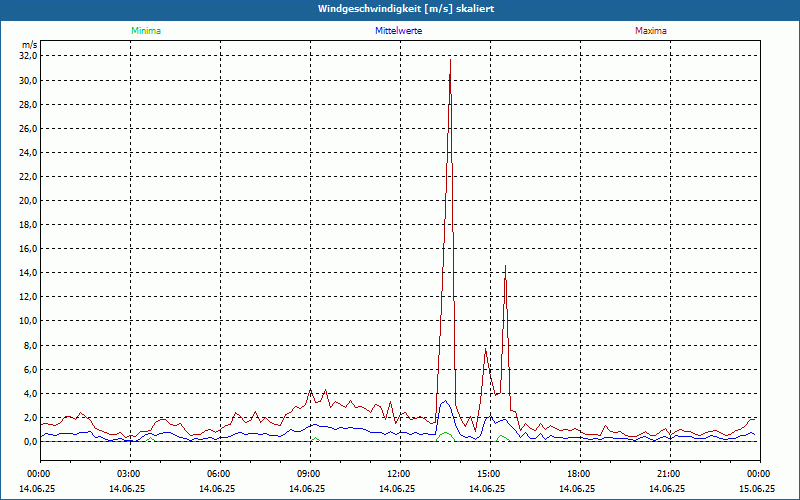The image size is (800, 500).
Task: Click the 24,0 y-axis value
Action: click(28, 153)
